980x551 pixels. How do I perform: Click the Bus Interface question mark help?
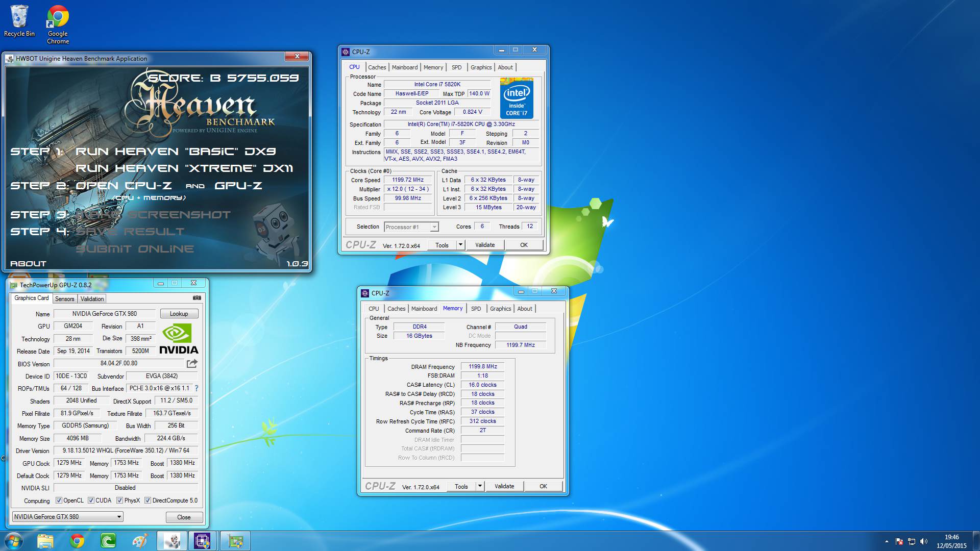pos(197,388)
